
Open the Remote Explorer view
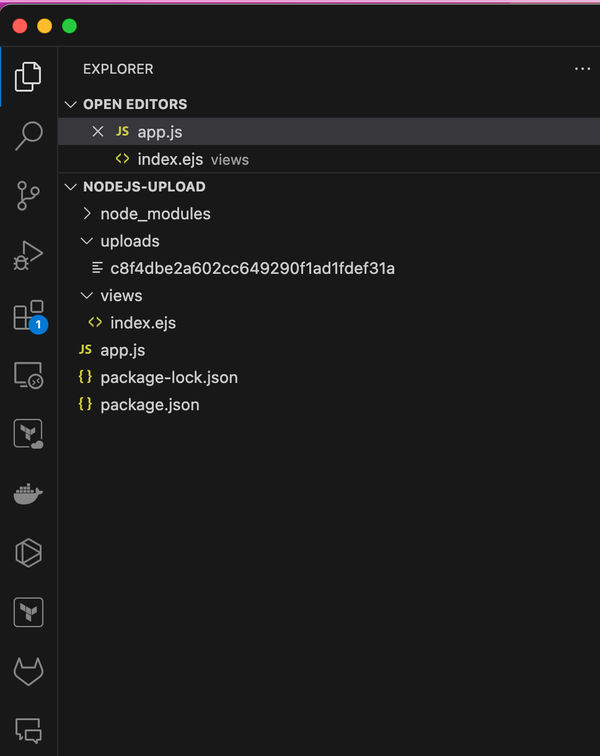point(28,375)
